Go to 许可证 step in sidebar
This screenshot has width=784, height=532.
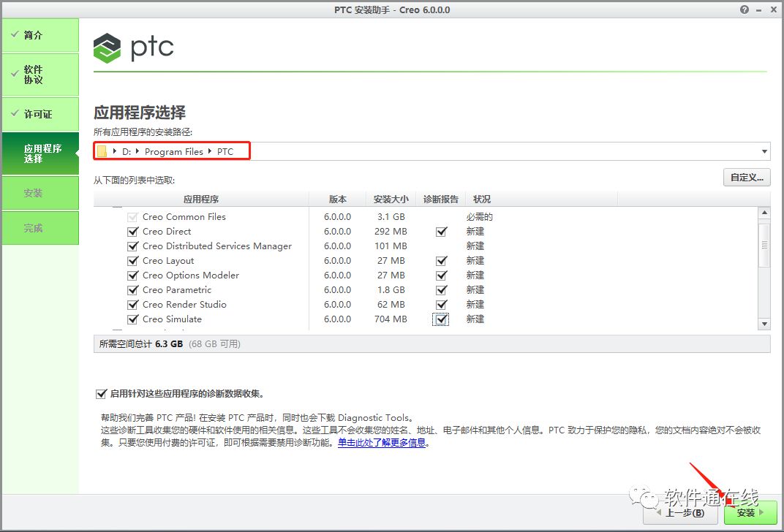[x=40, y=114]
